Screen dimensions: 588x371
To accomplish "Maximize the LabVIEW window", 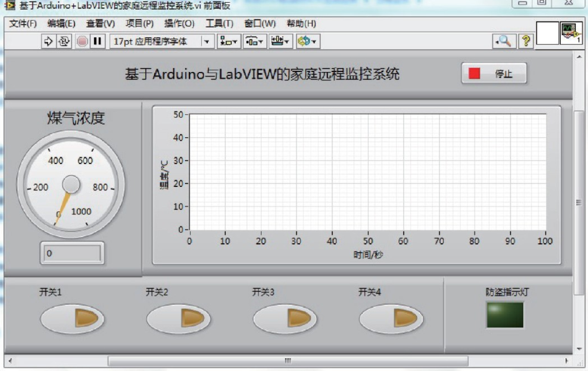I will click(543, 3).
